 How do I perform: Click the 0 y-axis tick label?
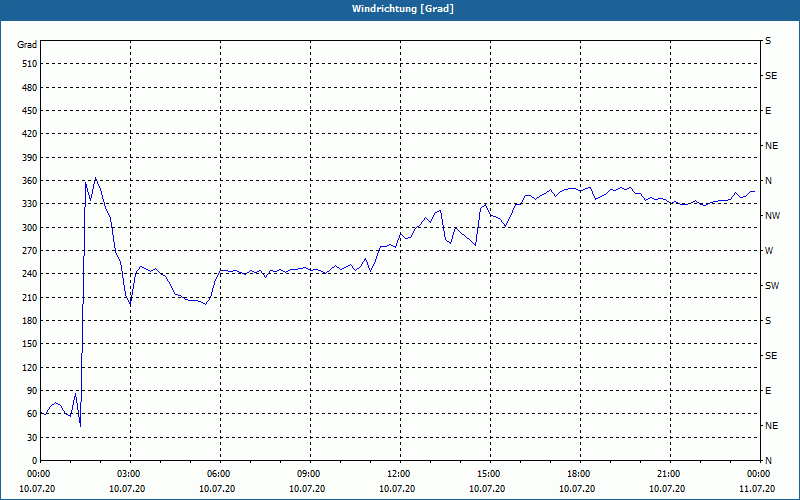point(35,461)
